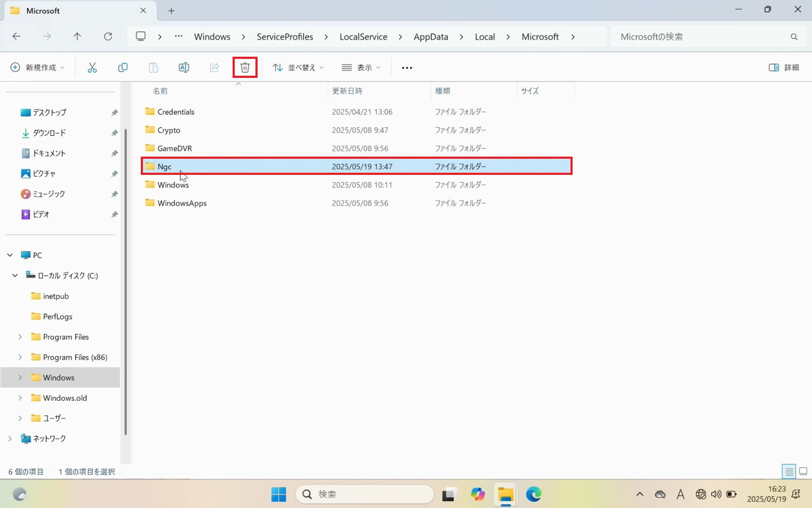Click the Paste clipboard icon
Image resolution: width=812 pixels, height=508 pixels.
[x=153, y=67]
